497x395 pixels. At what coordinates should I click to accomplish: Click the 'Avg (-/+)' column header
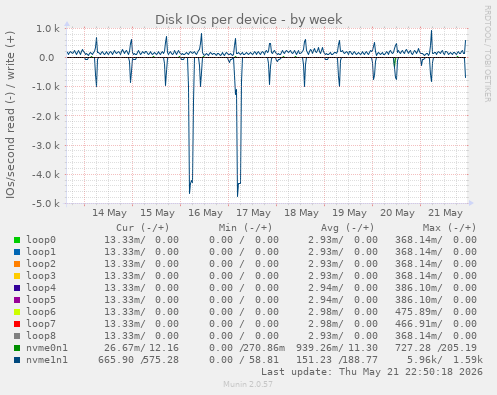347,228
